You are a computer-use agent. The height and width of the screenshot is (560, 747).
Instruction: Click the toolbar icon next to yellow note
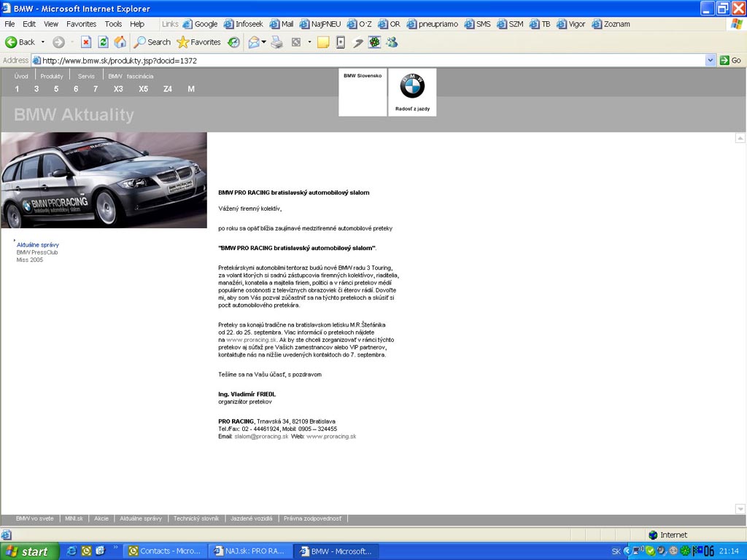pos(341,42)
